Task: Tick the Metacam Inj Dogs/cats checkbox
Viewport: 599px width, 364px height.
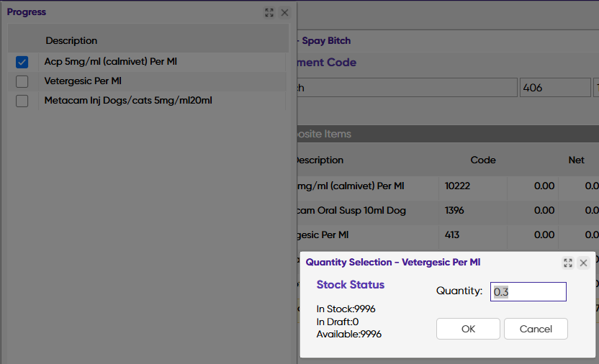Action: point(22,101)
